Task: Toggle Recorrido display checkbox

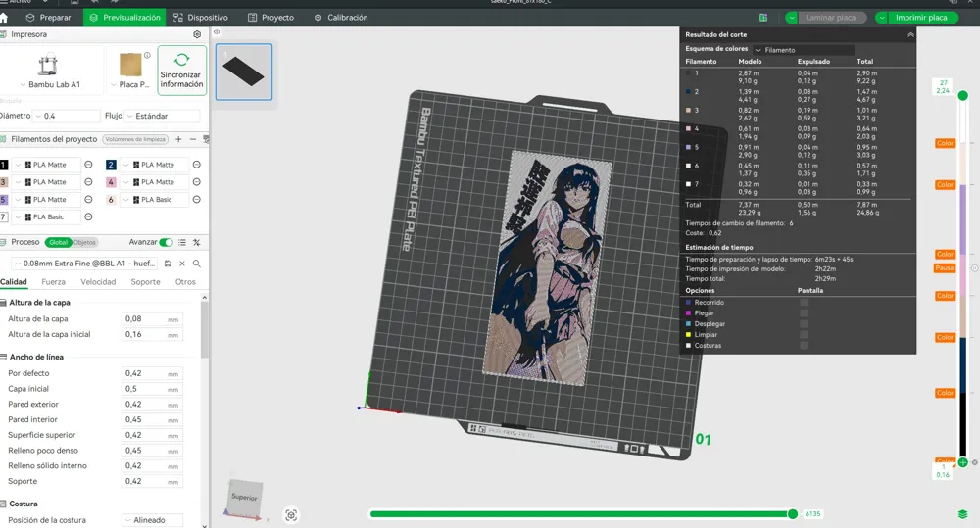Action: [x=804, y=303]
